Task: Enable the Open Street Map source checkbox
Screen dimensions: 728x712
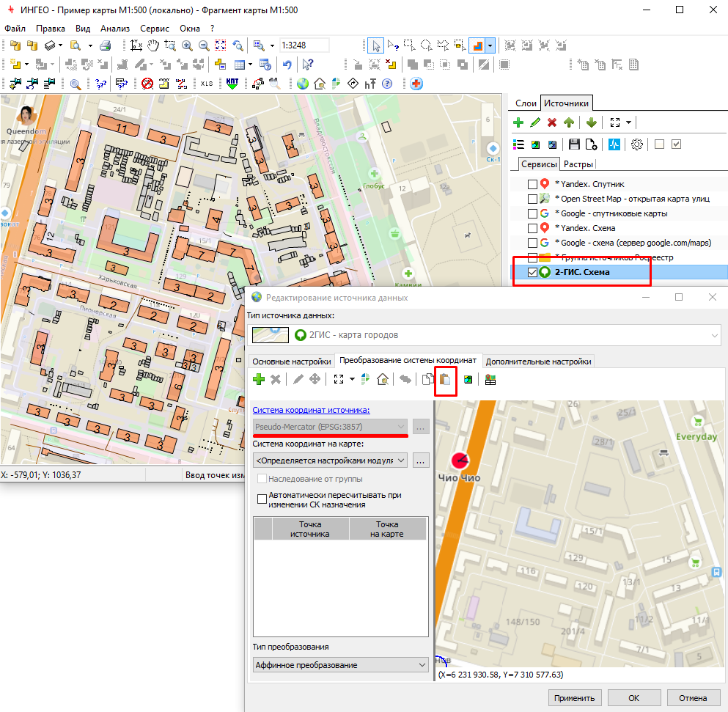Action: pos(532,199)
